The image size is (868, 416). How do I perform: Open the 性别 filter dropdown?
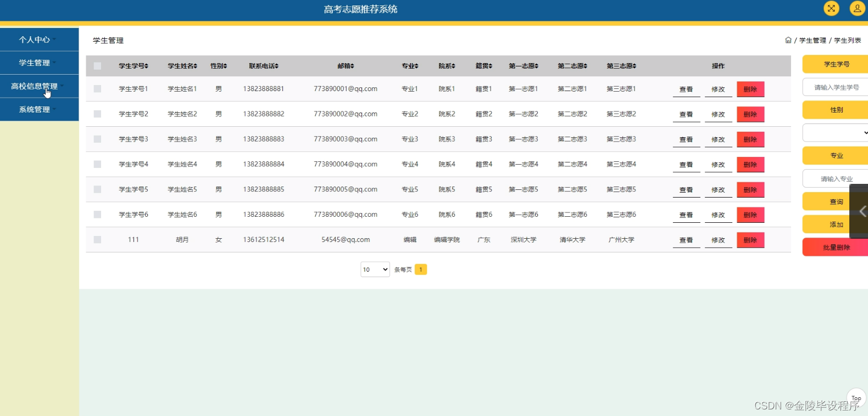(x=836, y=133)
